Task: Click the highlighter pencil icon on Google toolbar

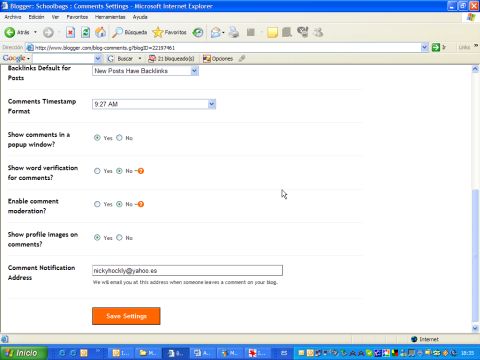Action: tap(242, 59)
